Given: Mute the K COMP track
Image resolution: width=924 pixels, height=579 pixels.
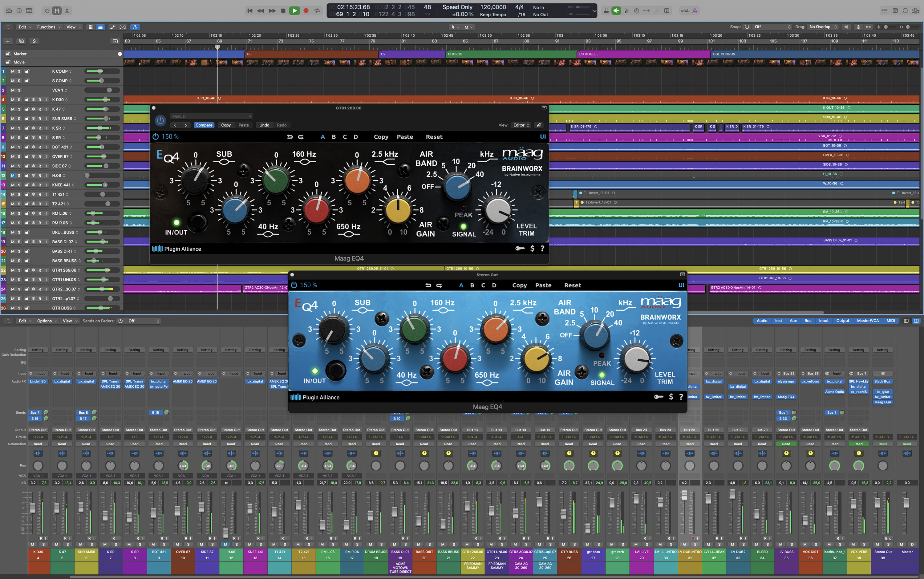Looking at the screenshot, I should 13,71.
